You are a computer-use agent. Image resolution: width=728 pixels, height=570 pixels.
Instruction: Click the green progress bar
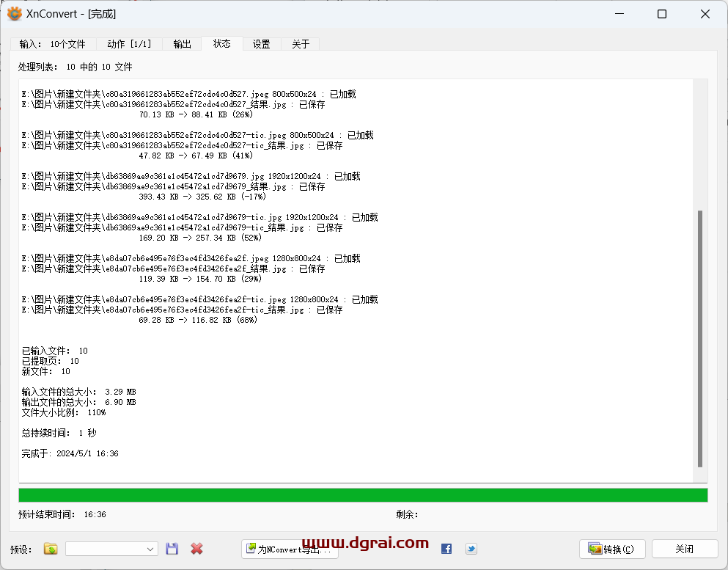point(363,495)
